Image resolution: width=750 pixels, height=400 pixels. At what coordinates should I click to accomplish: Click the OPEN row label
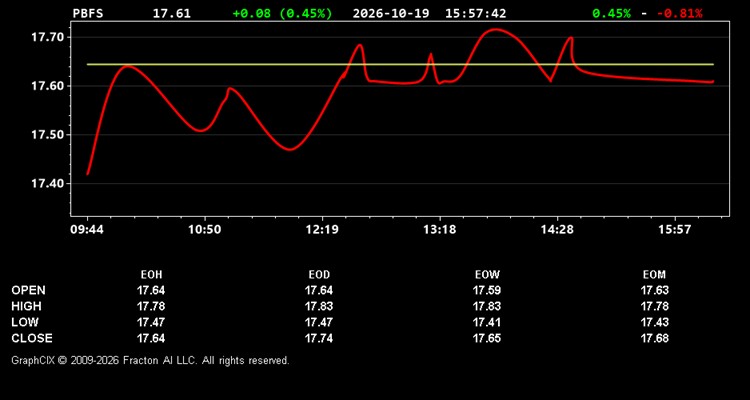pos(29,290)
